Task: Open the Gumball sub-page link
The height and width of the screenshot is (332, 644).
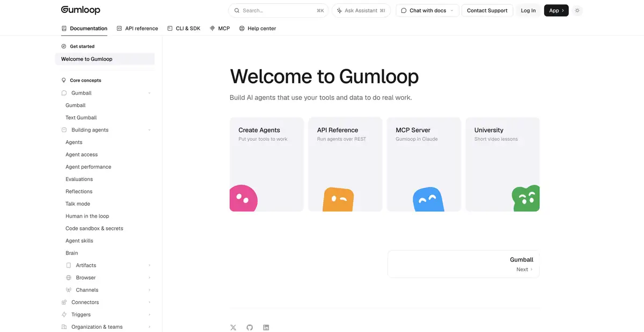Action: [76, 105]
